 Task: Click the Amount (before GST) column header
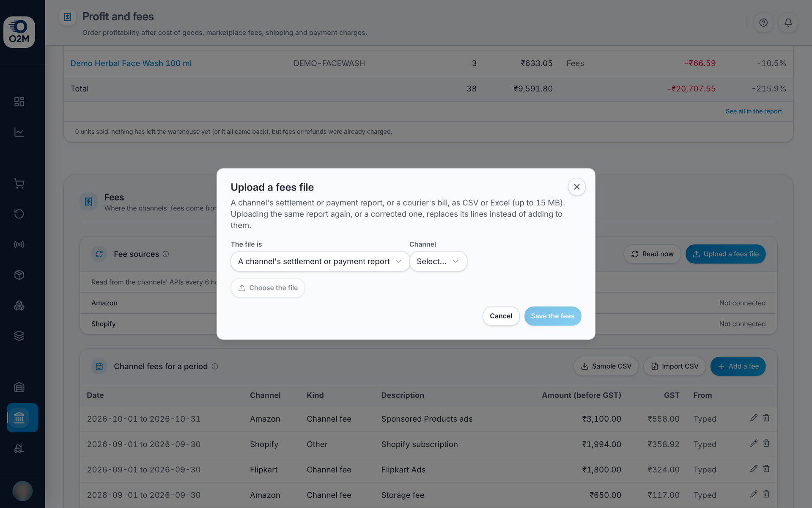point(582,395)
